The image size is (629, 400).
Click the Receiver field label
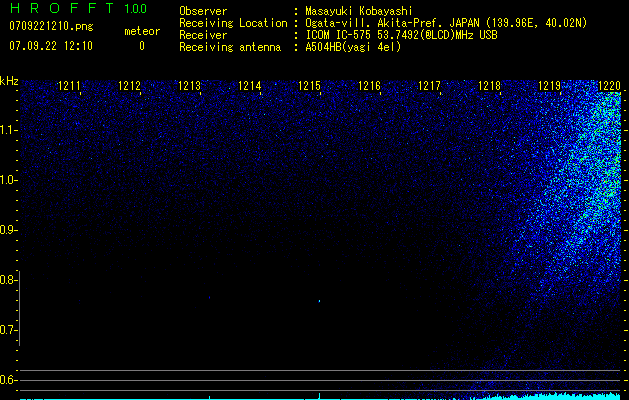[x=203, y=35]
